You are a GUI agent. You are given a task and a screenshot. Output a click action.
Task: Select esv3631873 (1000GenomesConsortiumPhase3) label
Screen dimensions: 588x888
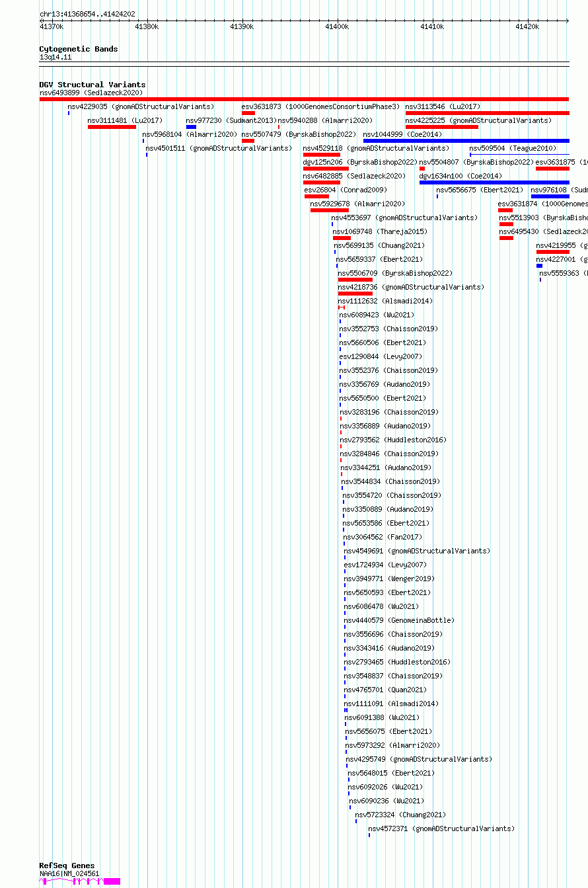(x=321, y=106)
